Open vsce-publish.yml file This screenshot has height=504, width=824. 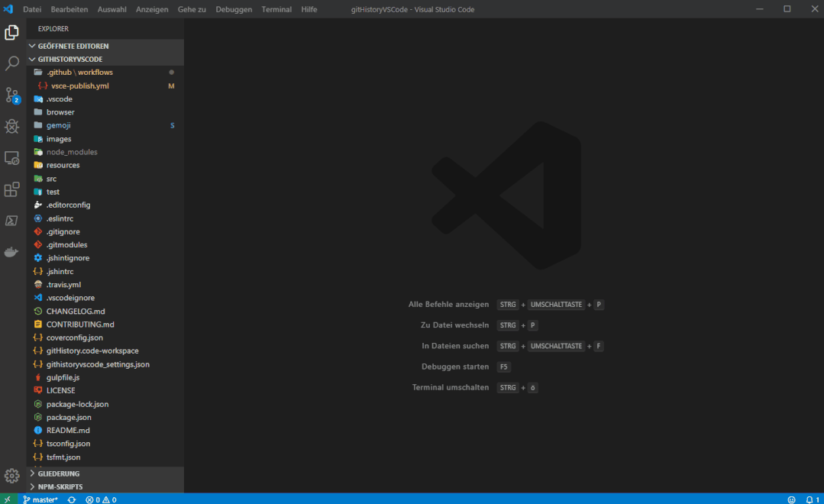pyautogui.click(x=79, y=86)
